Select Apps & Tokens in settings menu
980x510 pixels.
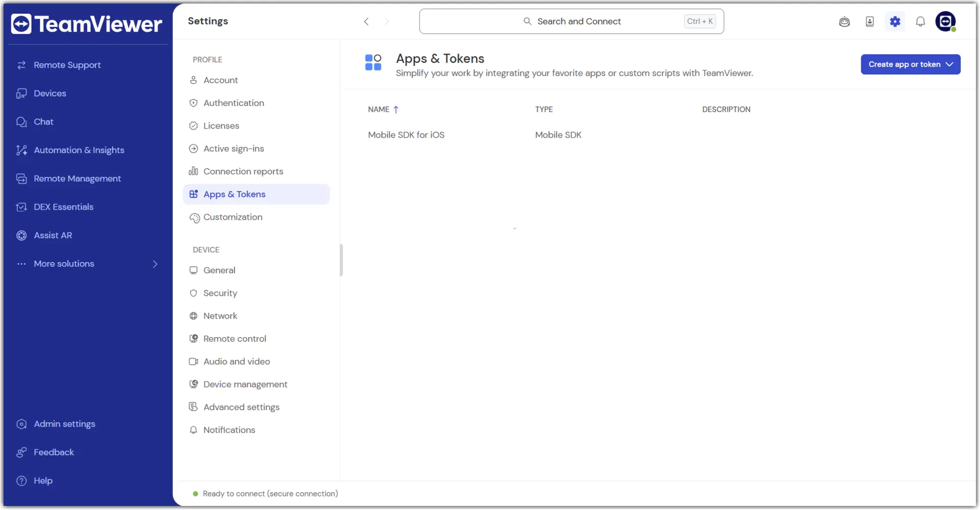click(256, 194)
